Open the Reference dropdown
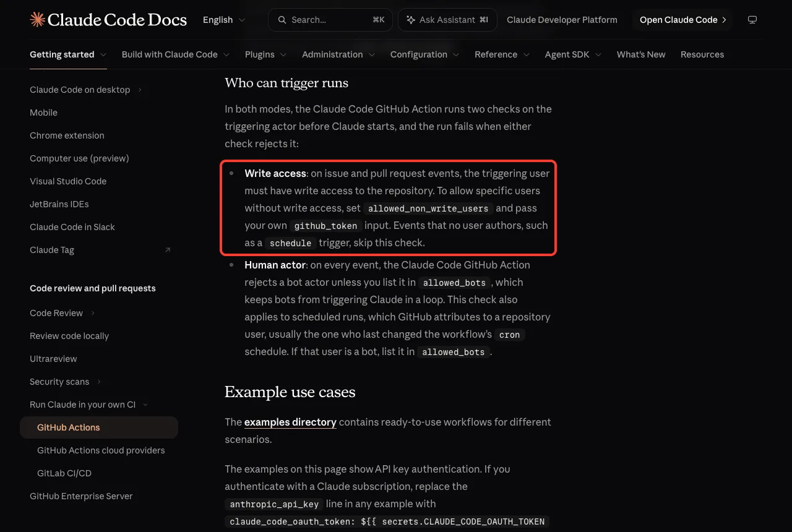Image resolution: width=792 pixels, height=532 pixels. (x=502, y=54)
